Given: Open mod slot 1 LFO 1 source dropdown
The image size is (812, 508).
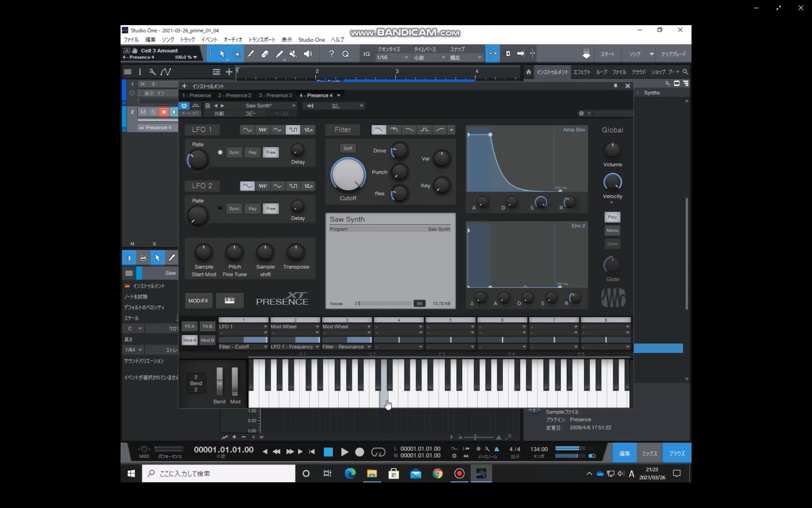Looking at the screenshot, I should tap(243, 327).
